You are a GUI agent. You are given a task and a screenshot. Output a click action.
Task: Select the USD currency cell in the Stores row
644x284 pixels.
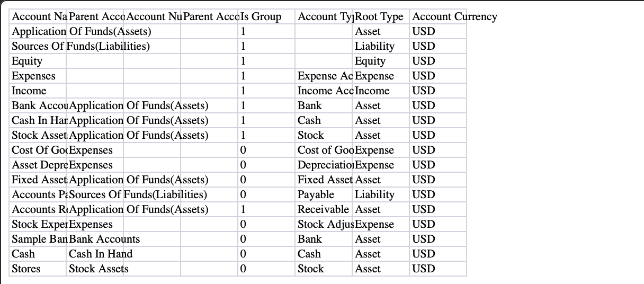(x=424, y=269)
